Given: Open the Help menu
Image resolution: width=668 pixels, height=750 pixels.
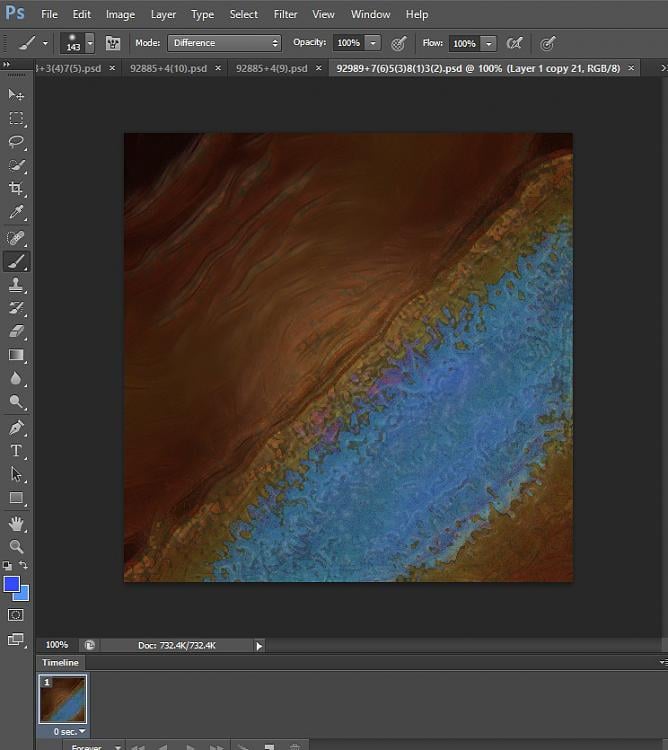Looking at the screenshot, I should (416, 14).
